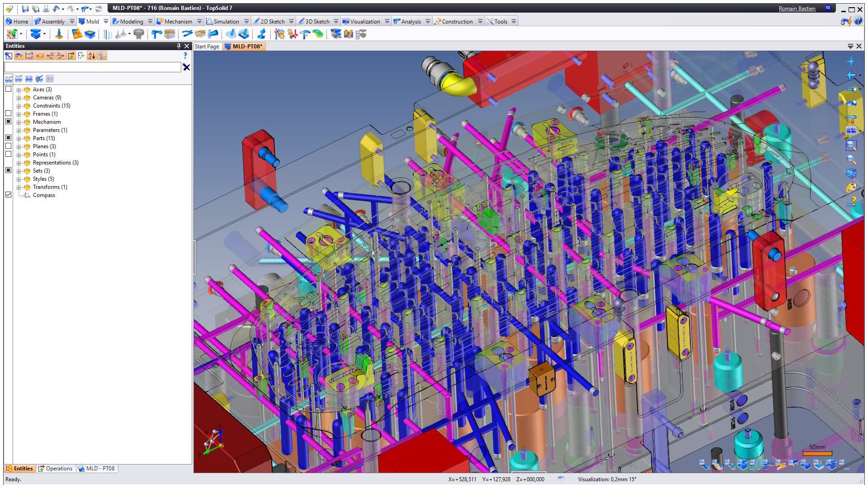
Task: Click the pin Entities panel icon
Action: click(x=179, y=46)
